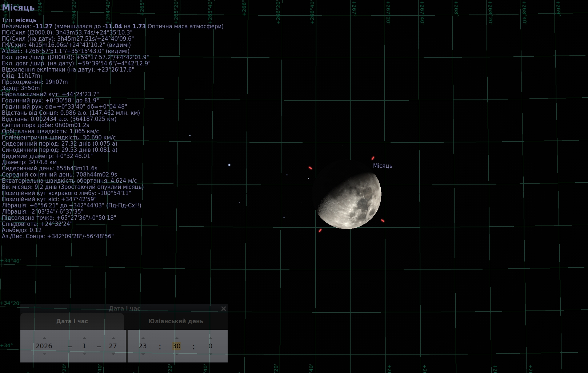Increase minutes with the arrow above 30
The height and width of the screenshot is (373, 588).
177,338
